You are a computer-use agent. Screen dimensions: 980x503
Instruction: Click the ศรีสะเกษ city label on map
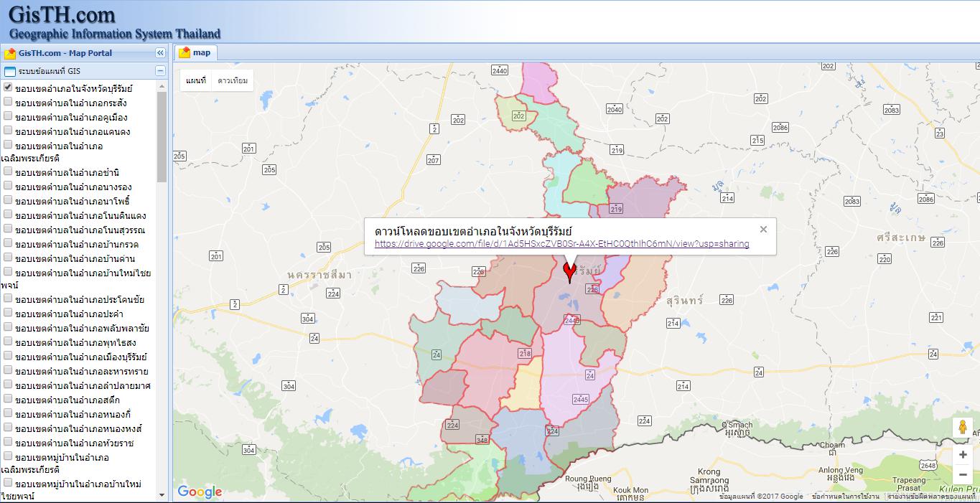[901, 238]
